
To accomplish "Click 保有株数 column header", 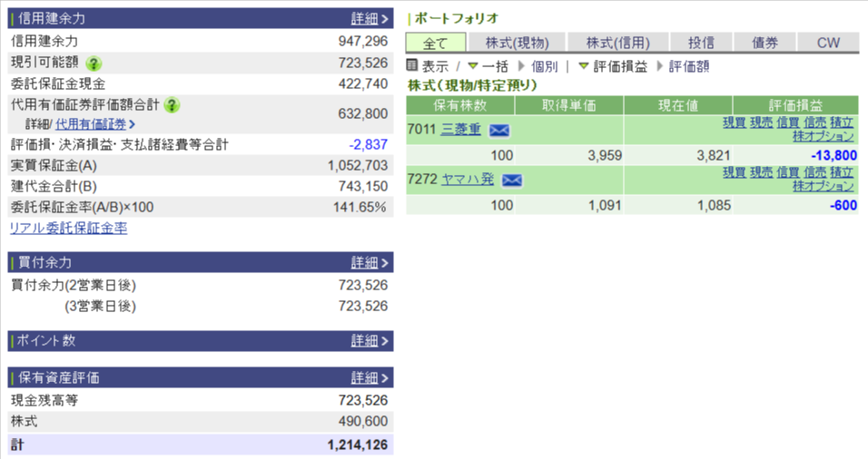I will [x=460, y=105].
